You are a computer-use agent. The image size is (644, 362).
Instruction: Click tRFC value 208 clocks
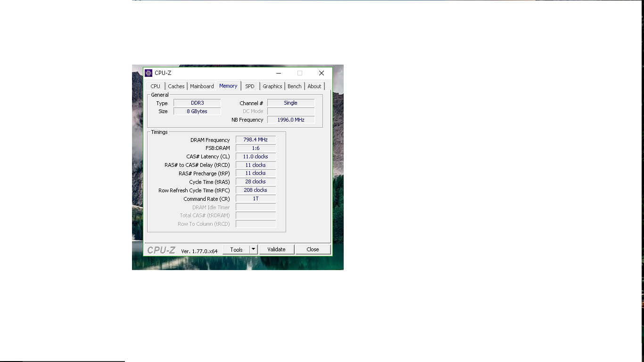coord(256,190)
